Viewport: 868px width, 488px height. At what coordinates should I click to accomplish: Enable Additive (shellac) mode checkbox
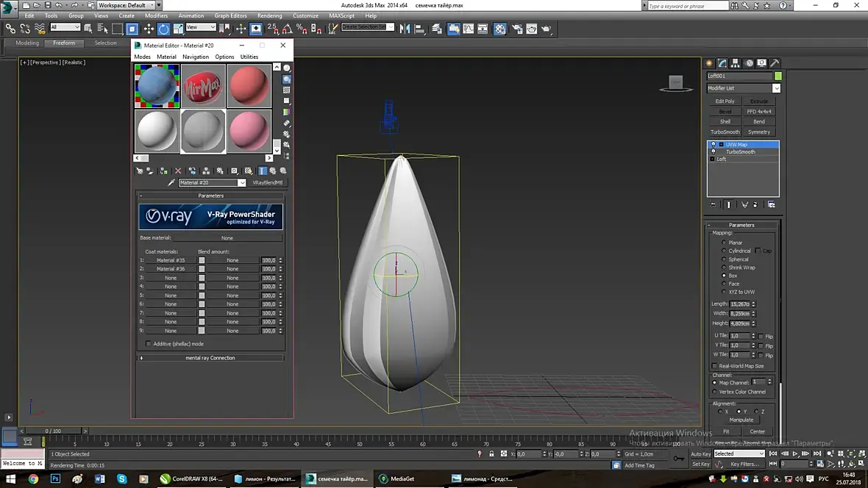click(x=149, y=343)
